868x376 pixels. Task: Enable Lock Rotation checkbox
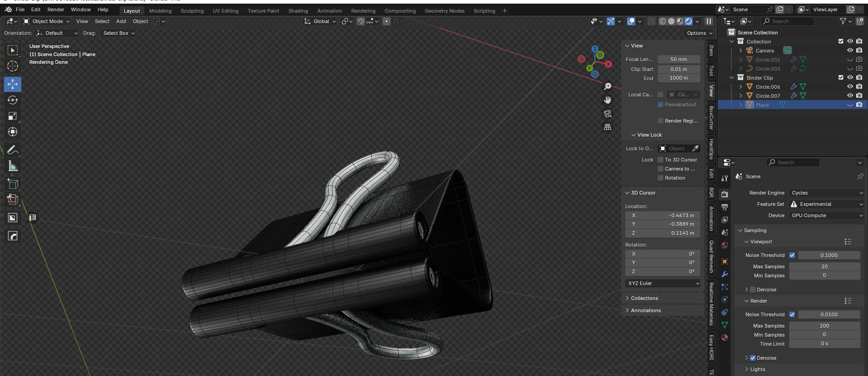tap(660, 178)
